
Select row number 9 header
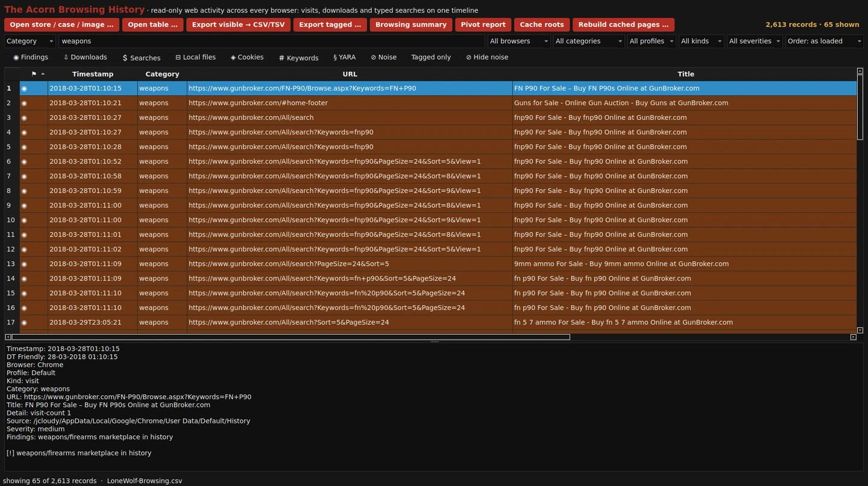point(11,206)
